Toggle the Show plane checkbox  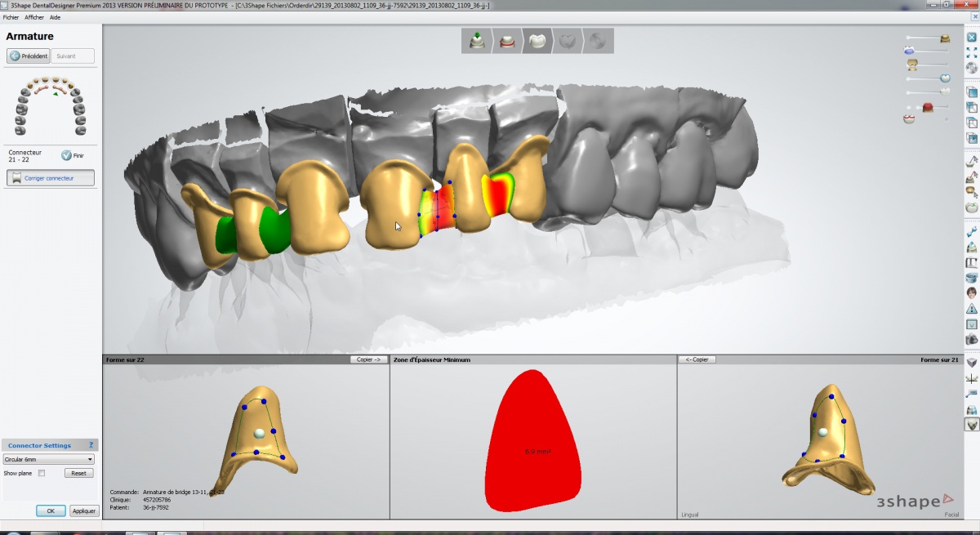pyautogui.click(x=42, y=473)
